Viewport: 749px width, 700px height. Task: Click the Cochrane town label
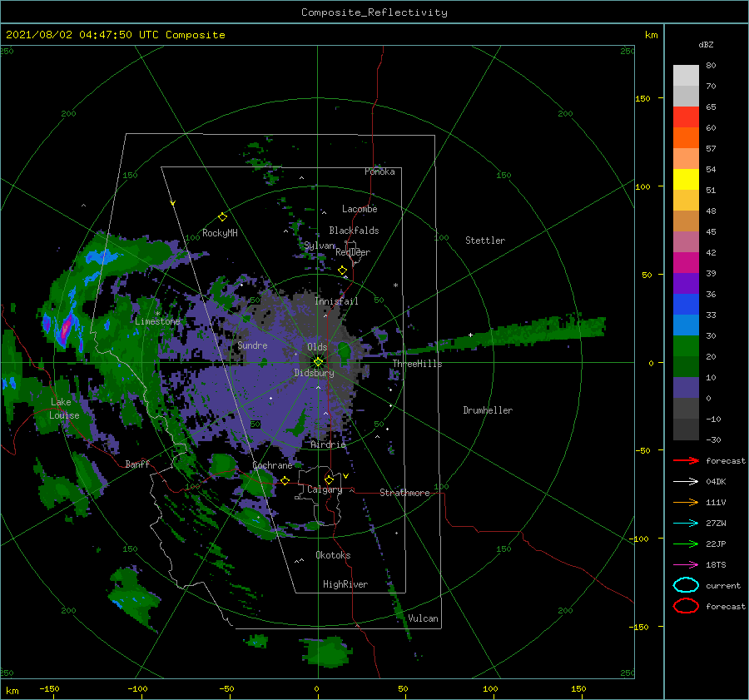pos(272,465)
